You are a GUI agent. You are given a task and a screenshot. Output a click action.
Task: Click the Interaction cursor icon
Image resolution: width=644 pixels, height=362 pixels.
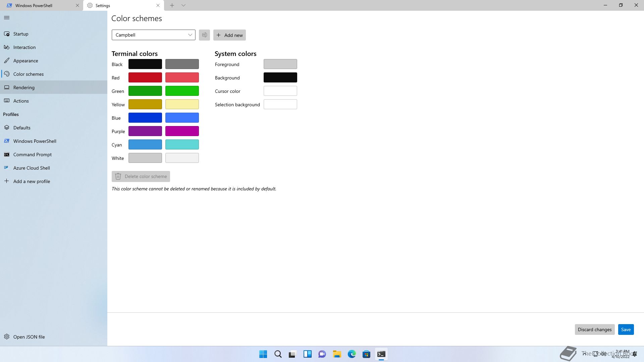pyautogui.click(x=7, y=47)
